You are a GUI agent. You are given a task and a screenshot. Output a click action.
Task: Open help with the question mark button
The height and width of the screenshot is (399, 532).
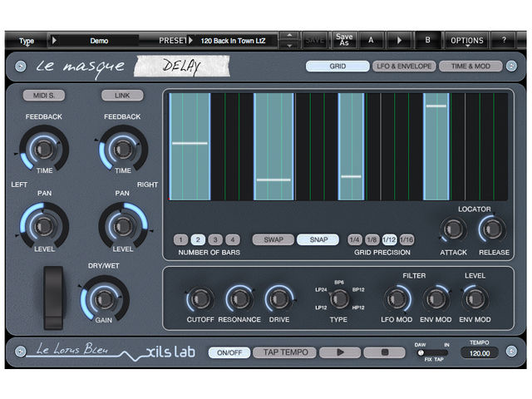point(505,41)
